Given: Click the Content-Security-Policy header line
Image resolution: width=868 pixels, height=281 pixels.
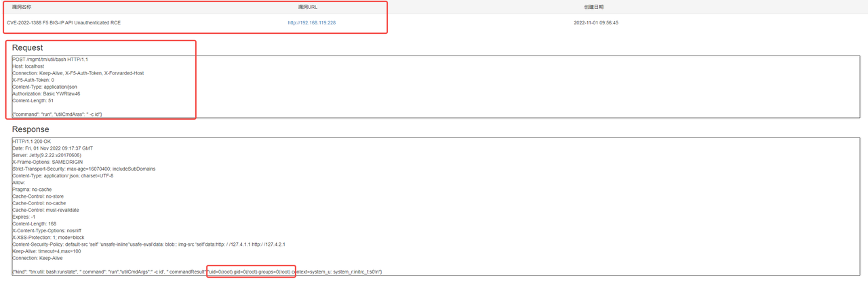Looking at the screenshot, I should click(149, 244).
